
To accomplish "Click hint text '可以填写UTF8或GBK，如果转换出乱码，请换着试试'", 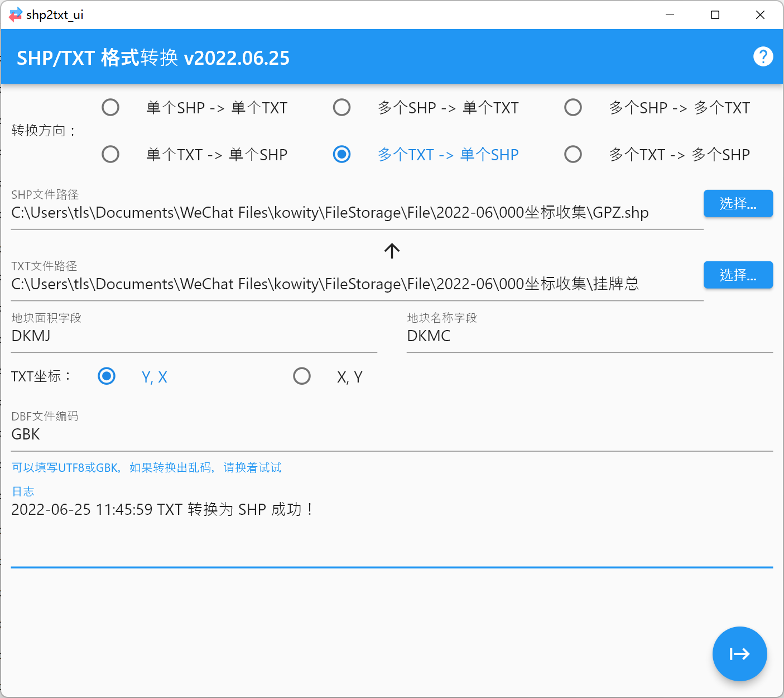I will click(147, 468).
